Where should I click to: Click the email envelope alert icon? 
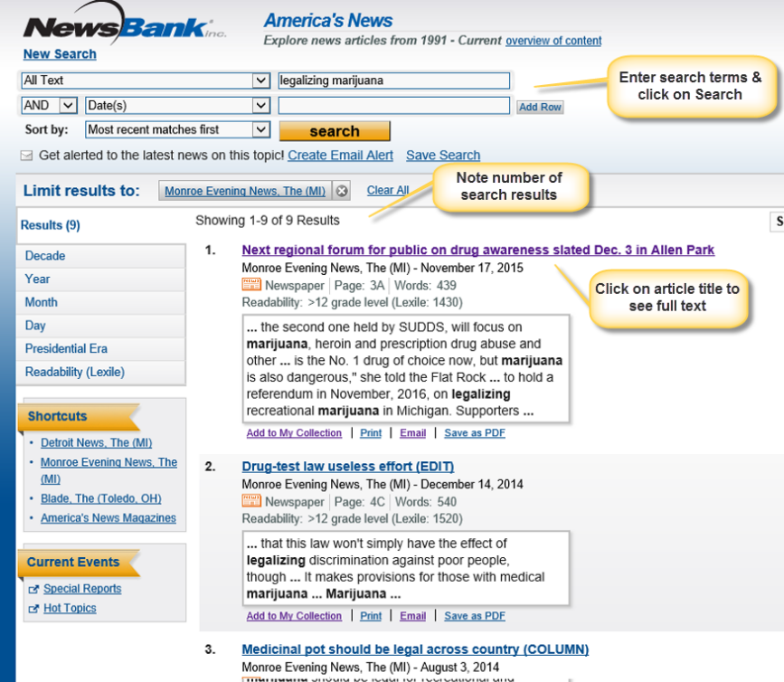point(26,156)
